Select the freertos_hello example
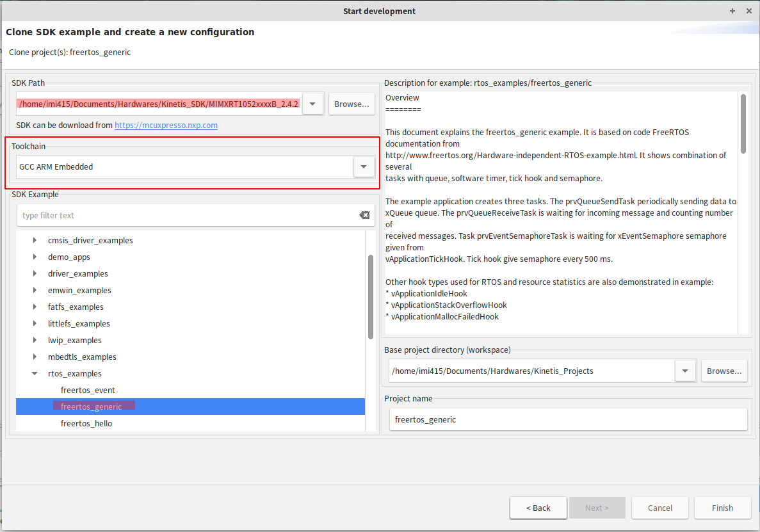760x532 pixels. click(x=86, y=423)
